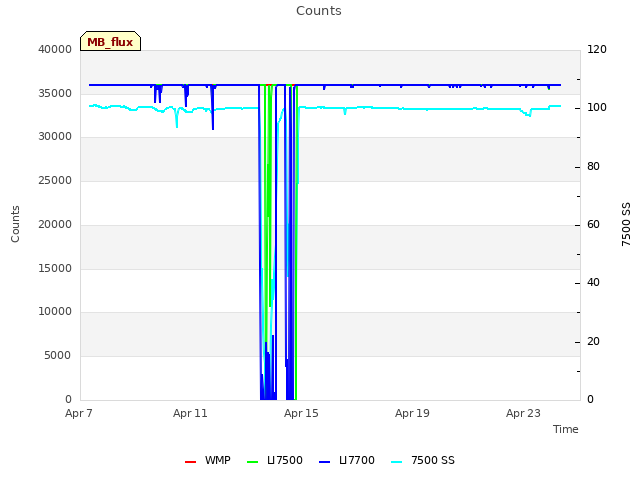The height and width of the screenshot is (480, 640).
Task: Click the red WMP legend swatch
Action: [191, 462]
